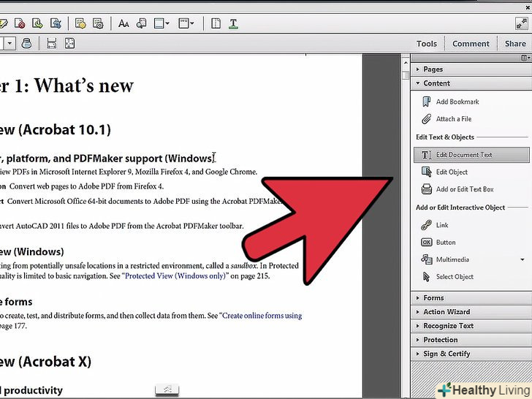This screenshot has height=399, width=532.
Task: Select the green-underlined T text tool icon
Action: pyautogui.click(x=233, y=23)
